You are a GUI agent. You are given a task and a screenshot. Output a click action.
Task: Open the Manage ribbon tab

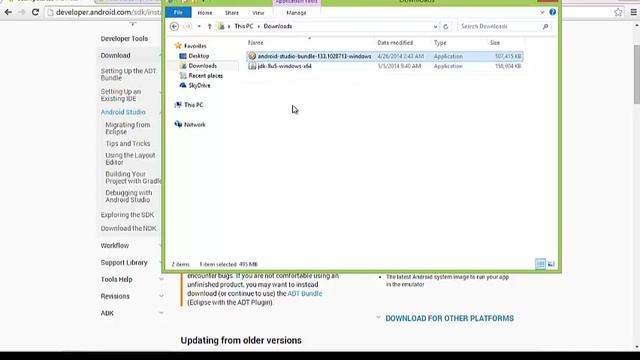coord(296,13)
